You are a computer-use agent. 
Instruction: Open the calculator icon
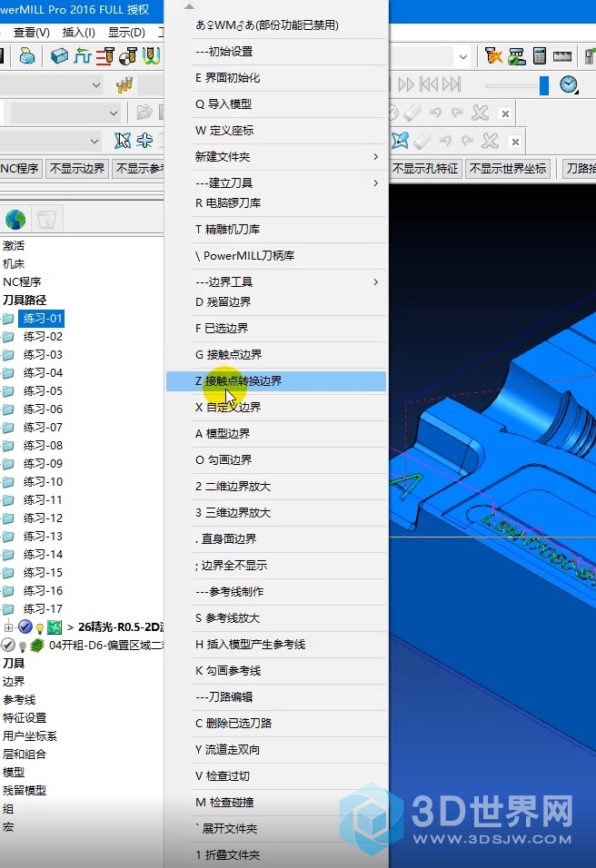tap(539, 56)
